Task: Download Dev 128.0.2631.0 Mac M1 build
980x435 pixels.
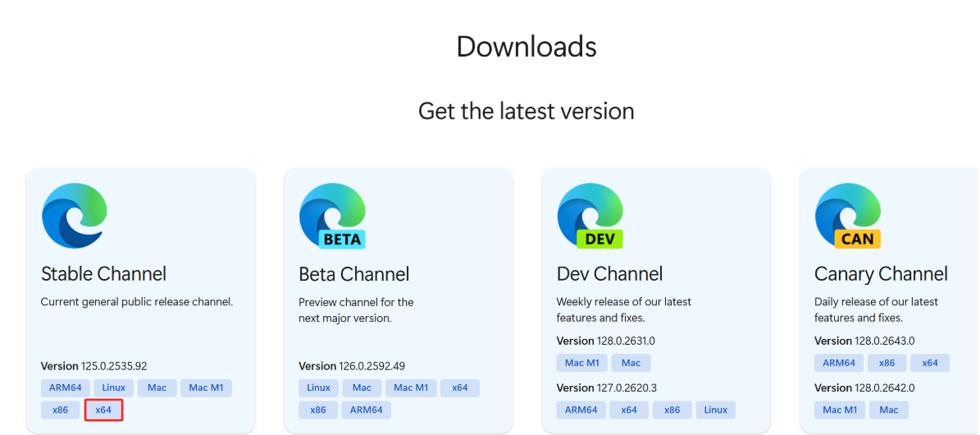Action: [x=582, y=363]
